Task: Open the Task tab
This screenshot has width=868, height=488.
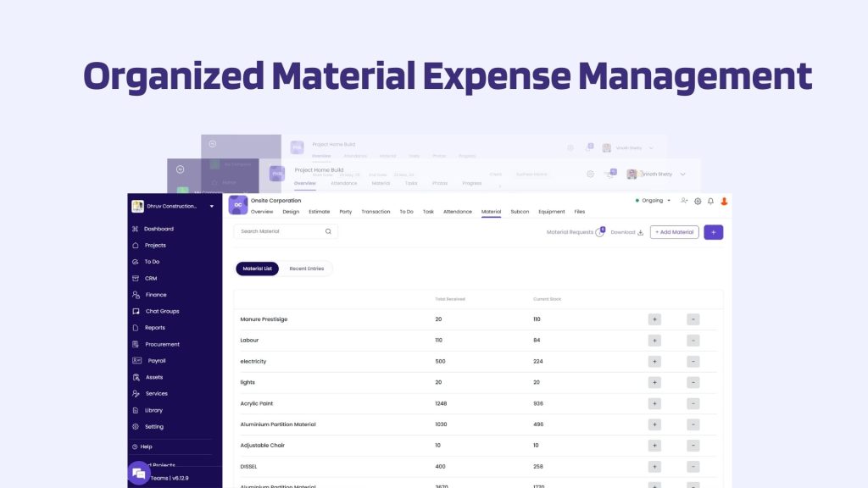Action: tap(428, 212)
